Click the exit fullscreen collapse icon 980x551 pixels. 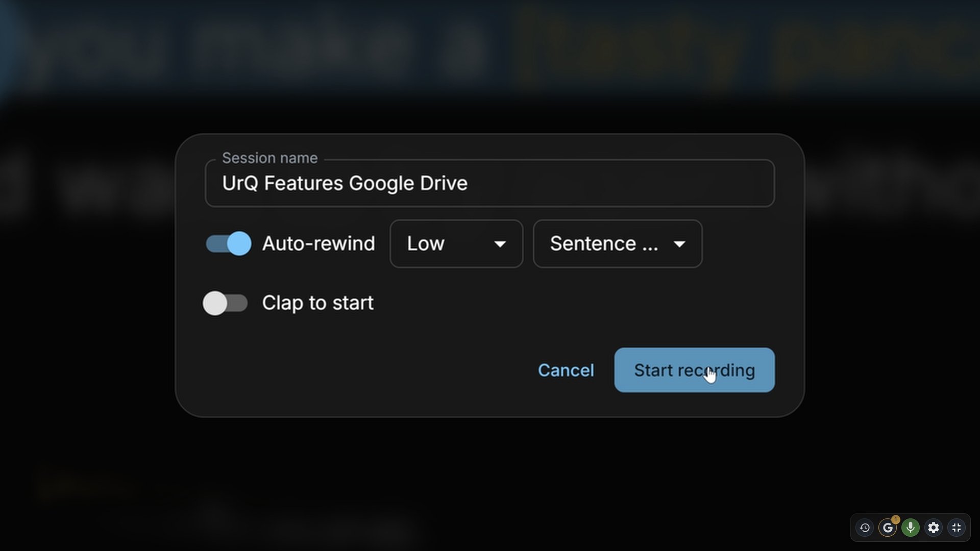[957, 528]
